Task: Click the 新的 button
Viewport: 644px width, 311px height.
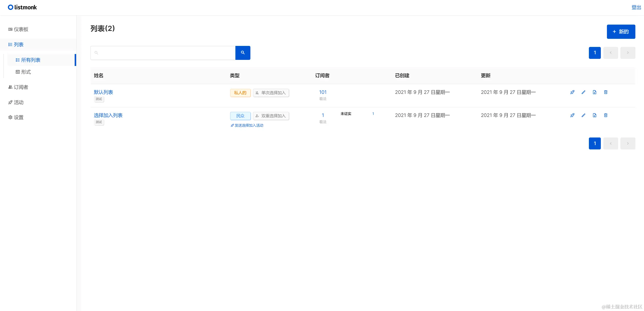Action: pyautogui.click(x=621, y=32)
